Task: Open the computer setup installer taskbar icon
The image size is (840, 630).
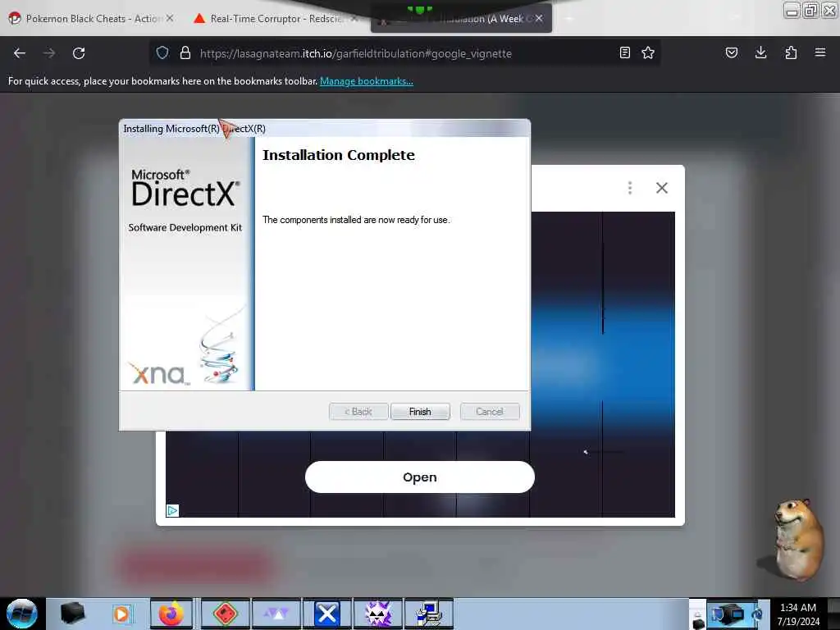Action: pos(429,614)
